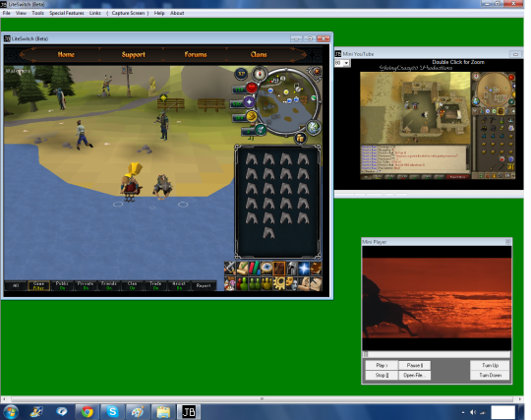Open the Clans link in game header
The height and width of the screenshot is (420, 531).
(259, 54)
